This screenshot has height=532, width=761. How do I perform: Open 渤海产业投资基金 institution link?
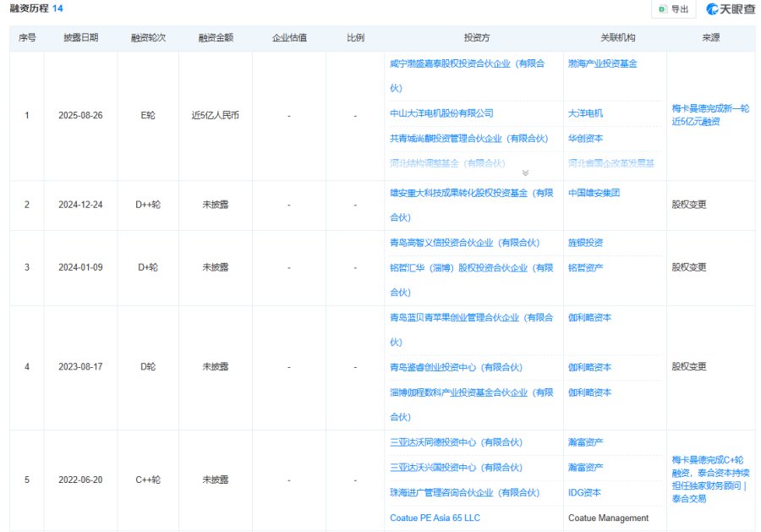[602, 63]
